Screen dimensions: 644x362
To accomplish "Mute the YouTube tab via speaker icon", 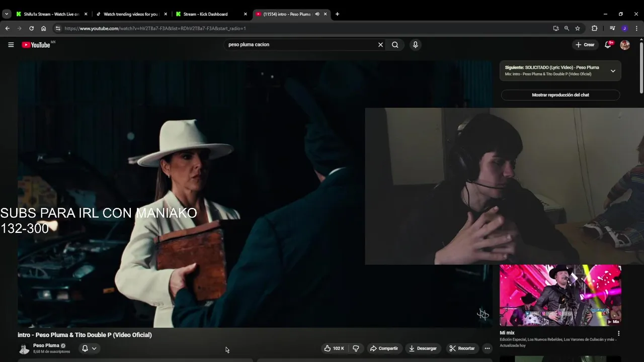I will click(317, 14).
